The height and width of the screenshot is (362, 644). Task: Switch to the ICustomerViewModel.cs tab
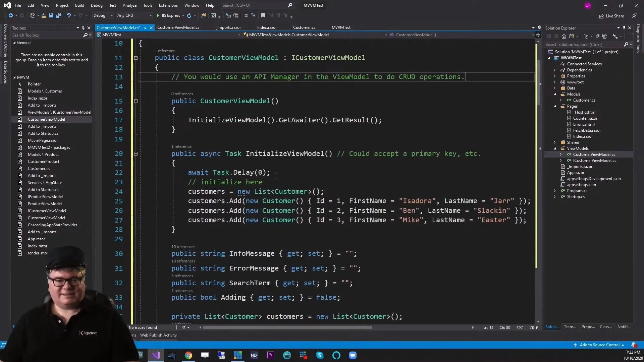point(178,27)
